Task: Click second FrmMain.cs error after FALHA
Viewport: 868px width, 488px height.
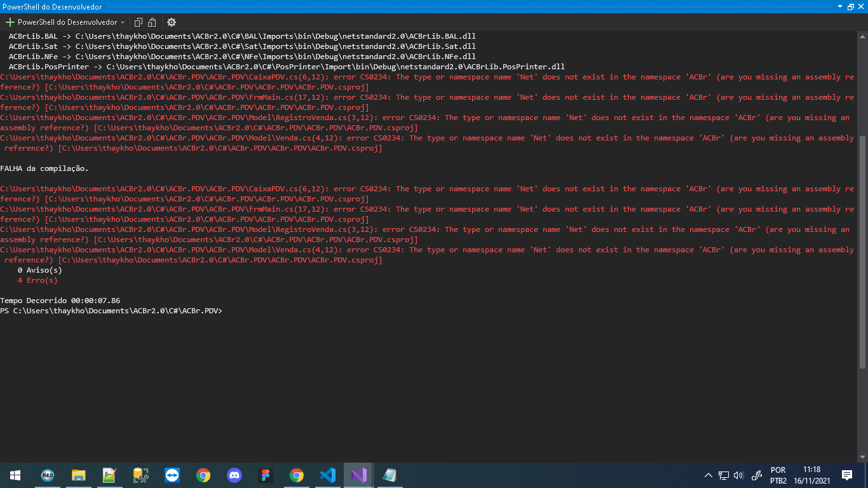Action: click(x=427, y=214)
